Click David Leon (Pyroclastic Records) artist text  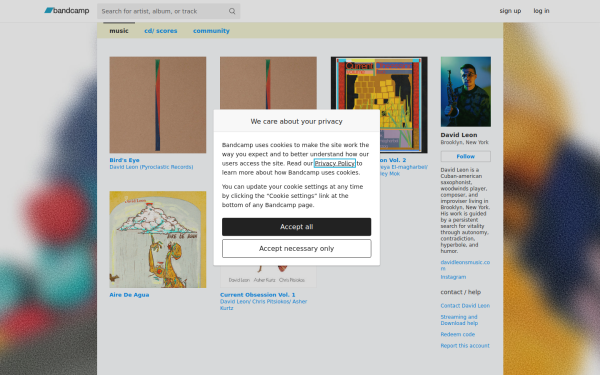151,167
